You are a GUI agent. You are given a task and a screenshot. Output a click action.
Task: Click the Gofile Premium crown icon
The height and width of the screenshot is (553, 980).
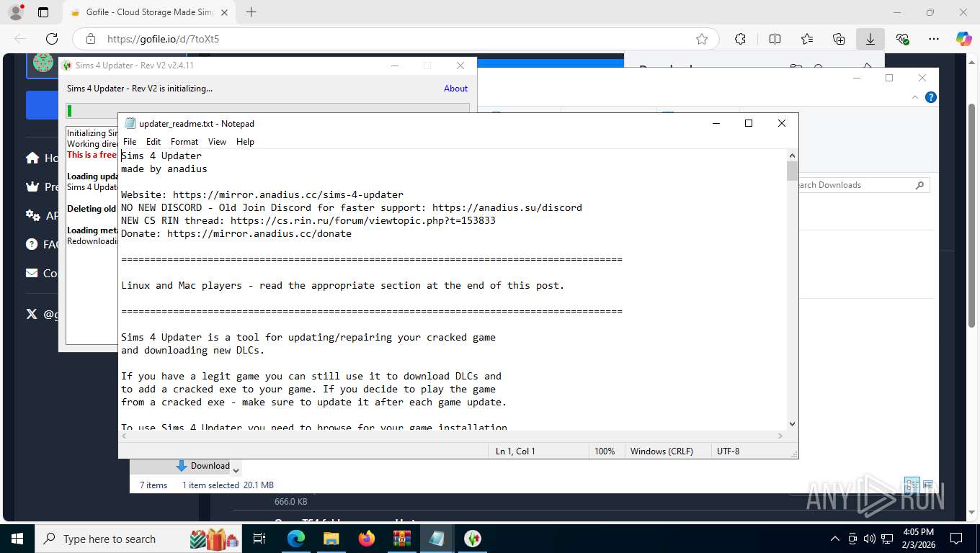pyautogui.click(x=32, y=186)
